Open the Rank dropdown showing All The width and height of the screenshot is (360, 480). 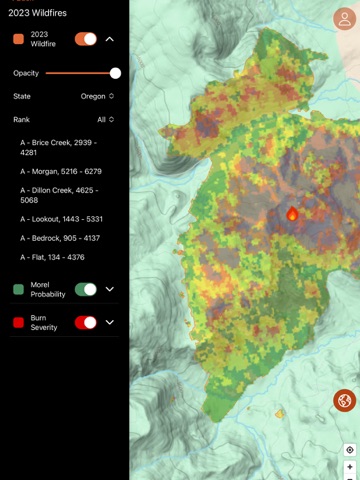coord(105,119)
